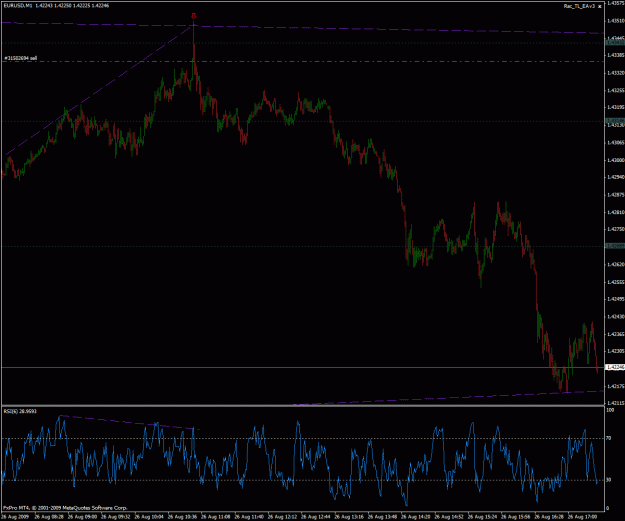625x521 pixels.
Task: Click the 26 Aug 12:44 time axis label
Action: 316,517
